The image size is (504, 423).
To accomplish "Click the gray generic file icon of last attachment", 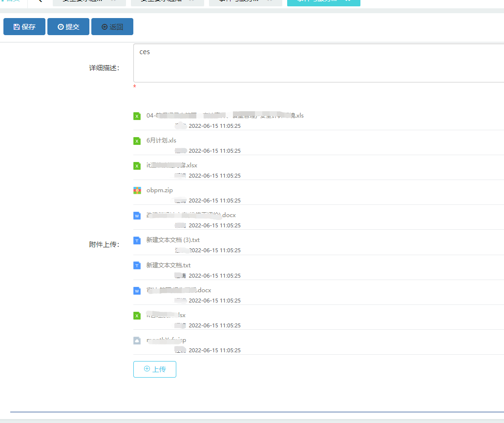I will point(137,341).
